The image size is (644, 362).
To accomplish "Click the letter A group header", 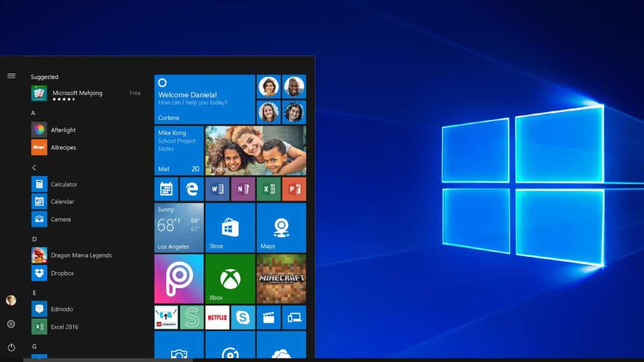I will (33, 113).
